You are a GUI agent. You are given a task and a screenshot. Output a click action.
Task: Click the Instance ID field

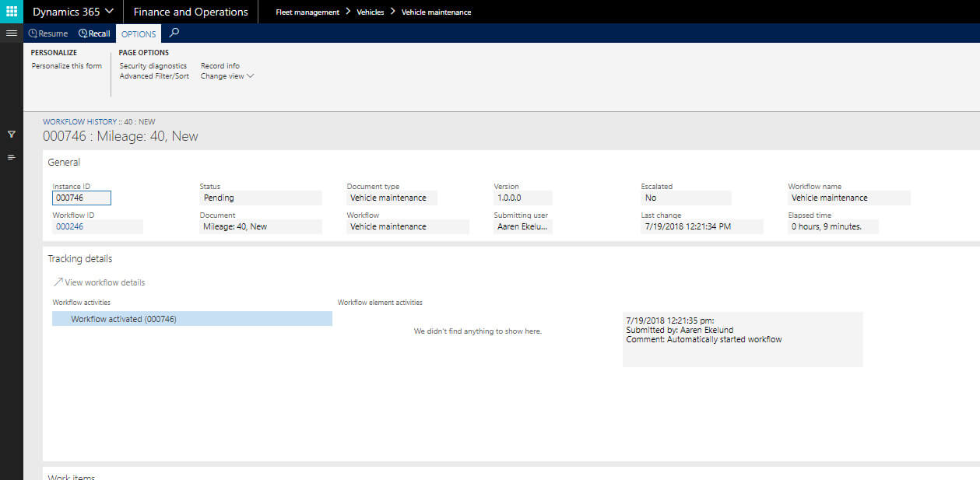pyautogui.click(x=82, y=198)
